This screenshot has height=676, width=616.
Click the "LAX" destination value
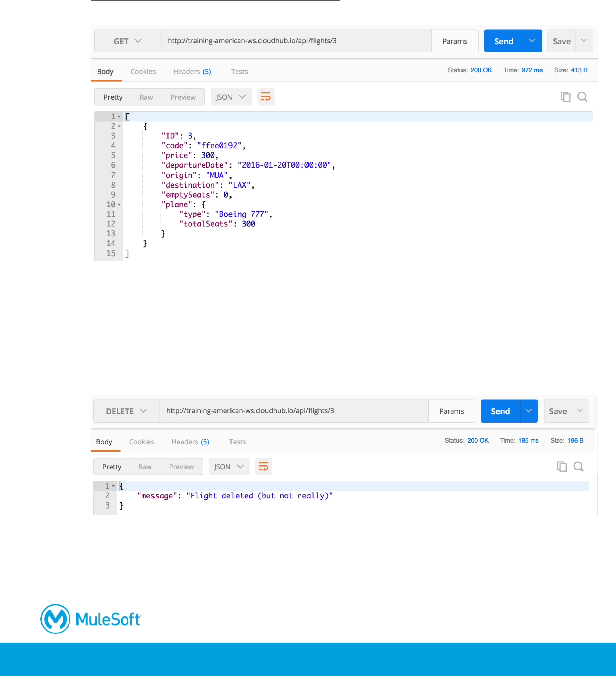click(240, 185)
